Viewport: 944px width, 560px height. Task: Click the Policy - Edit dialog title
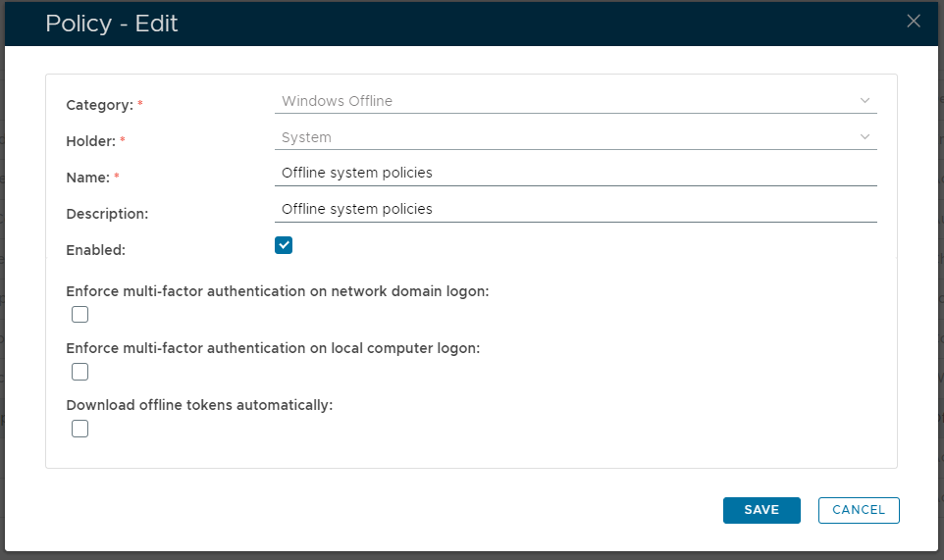pyautogui.click(x=112, y=24)
